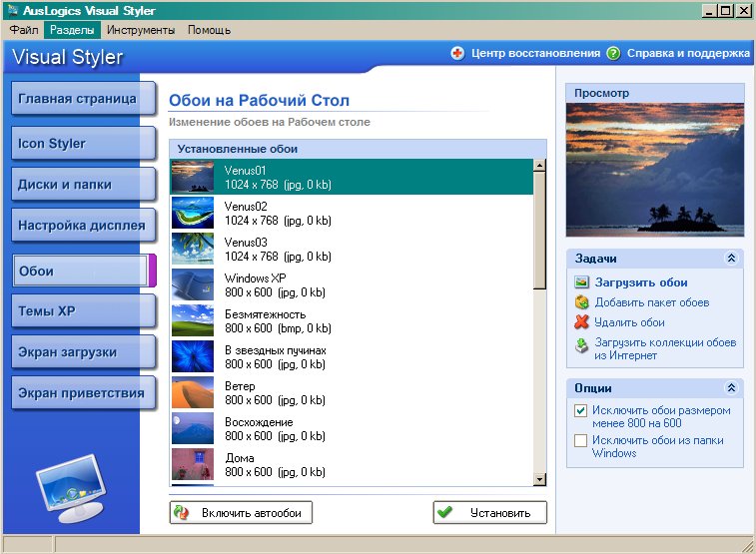Enable exclude wallpapers from Windows folder
The image size is (756, 554).
[x=580, y=441]
